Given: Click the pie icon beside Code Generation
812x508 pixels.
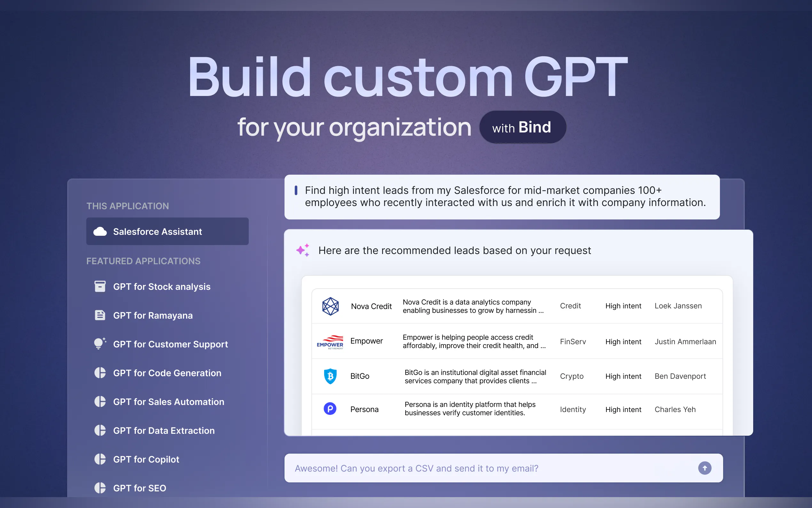Looking at the screenshot, I should click(x=100, y=373).
